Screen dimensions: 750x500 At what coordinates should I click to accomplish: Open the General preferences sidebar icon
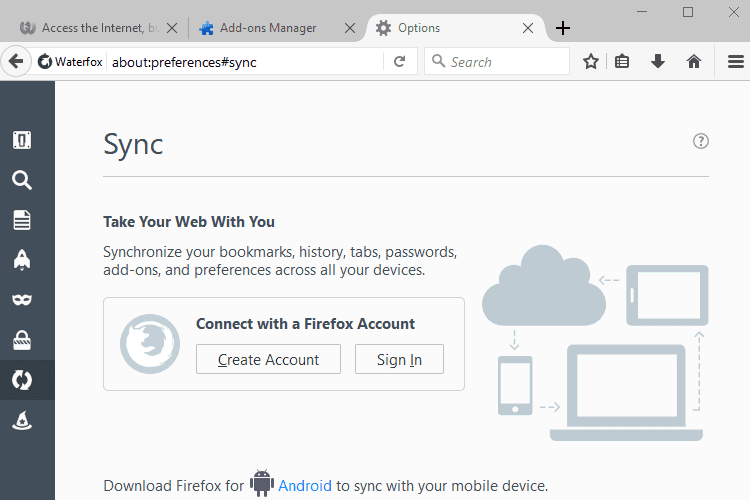tap(22, 140)
